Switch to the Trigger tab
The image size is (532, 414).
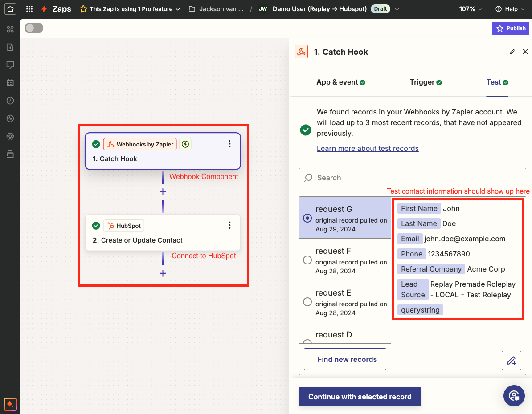(426, 82)
